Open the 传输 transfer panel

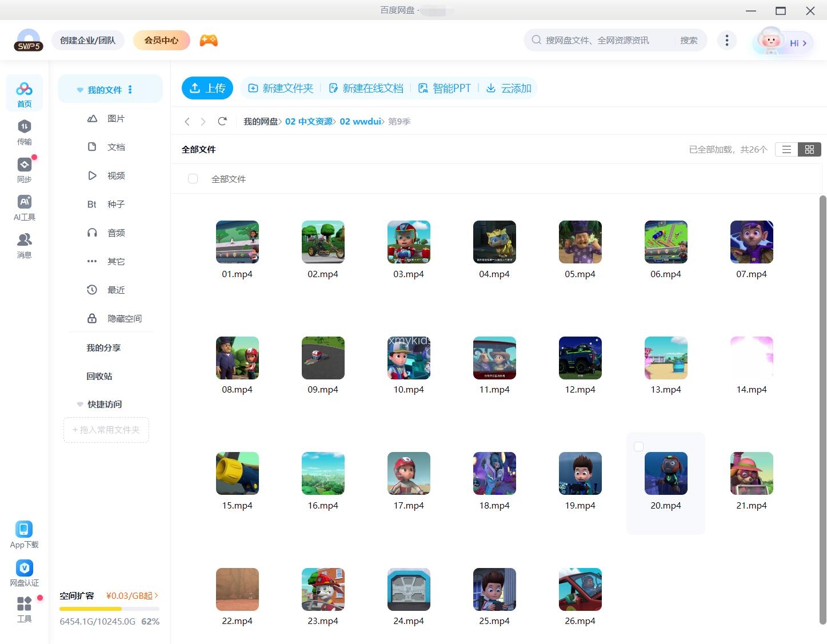point(24,132)
